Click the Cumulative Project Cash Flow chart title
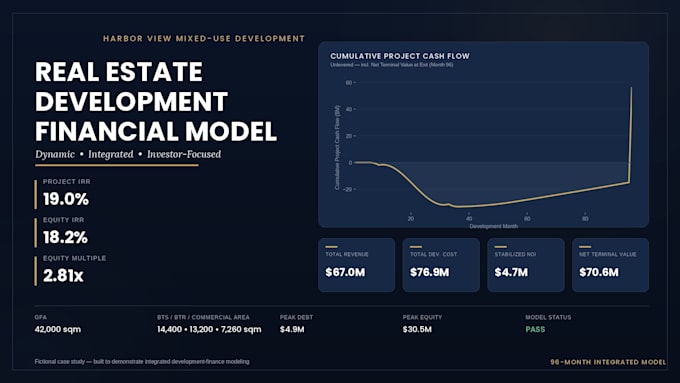Screen dimensions: 680x383 (x=400, y=56)
